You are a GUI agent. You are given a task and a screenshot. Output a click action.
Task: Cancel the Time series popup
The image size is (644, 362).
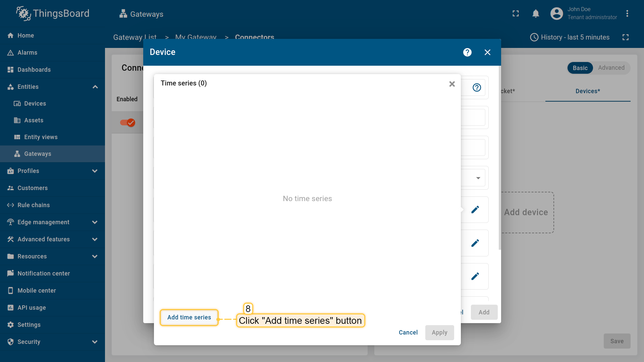[x=408, y=333]
